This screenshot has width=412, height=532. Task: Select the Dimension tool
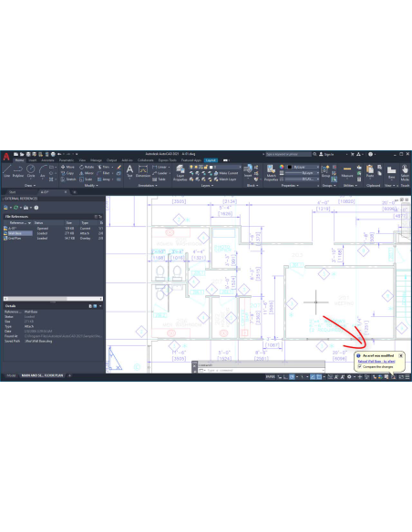(x=143, y=170)
